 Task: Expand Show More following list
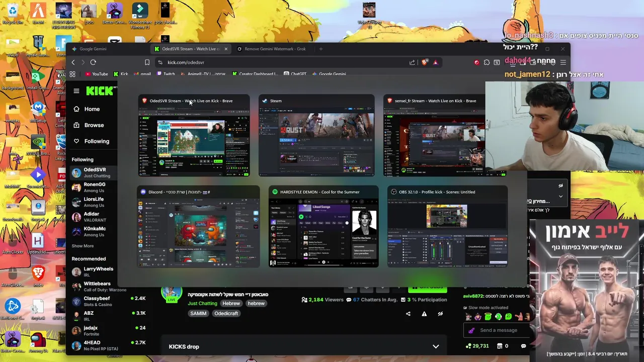pyautogui.click(x=83, y=246)
